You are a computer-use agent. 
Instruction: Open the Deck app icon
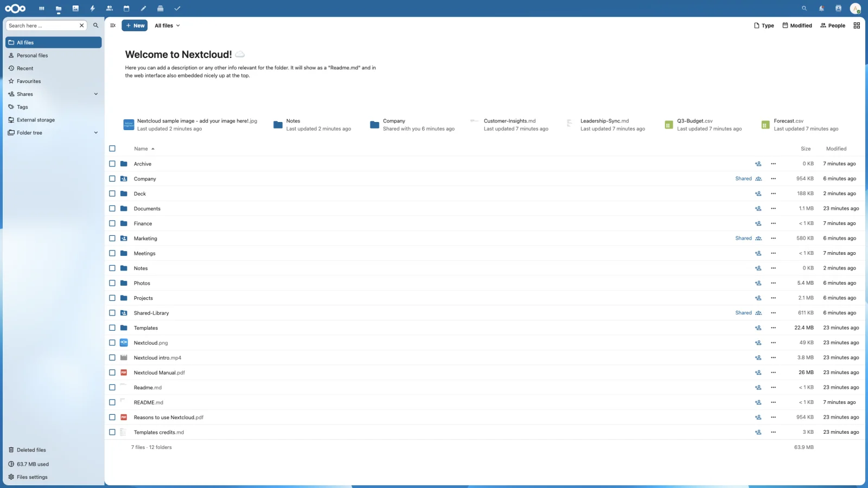160,9
